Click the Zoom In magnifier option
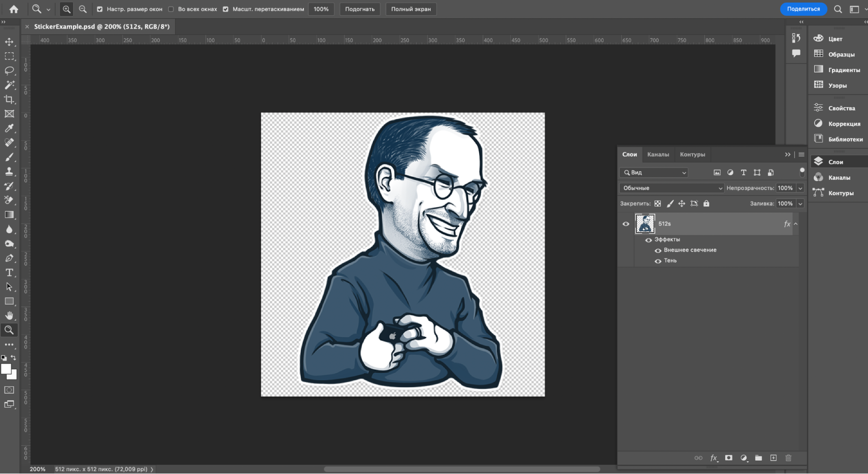 66,9
